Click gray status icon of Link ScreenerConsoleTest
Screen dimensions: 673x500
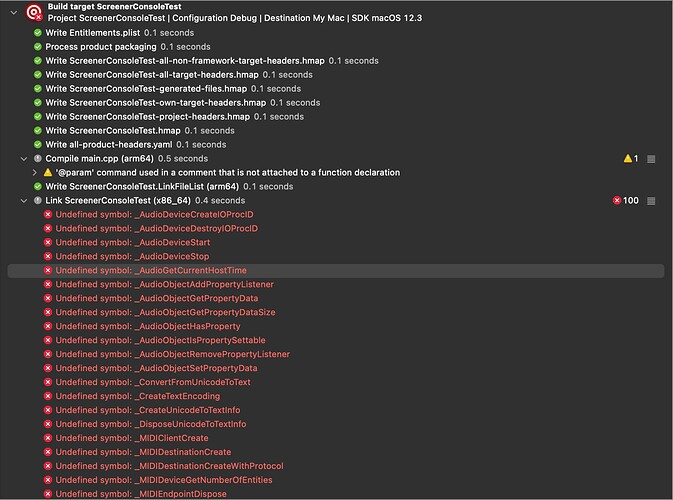38,200
